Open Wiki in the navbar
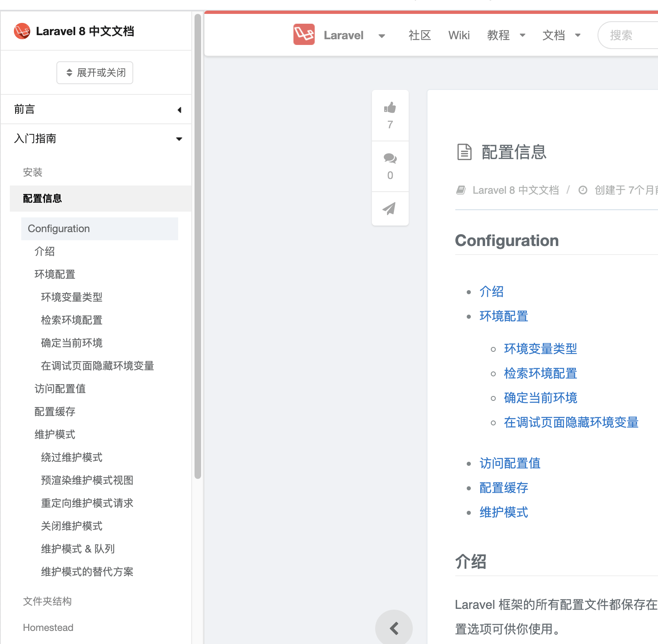658x644 pixels. click(459, 35)
